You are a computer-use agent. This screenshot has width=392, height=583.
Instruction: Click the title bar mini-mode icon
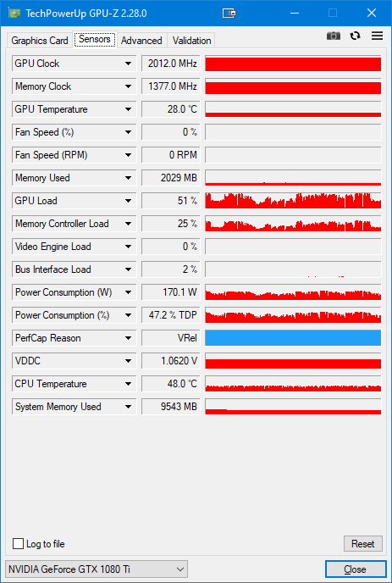tap(229, 14)
